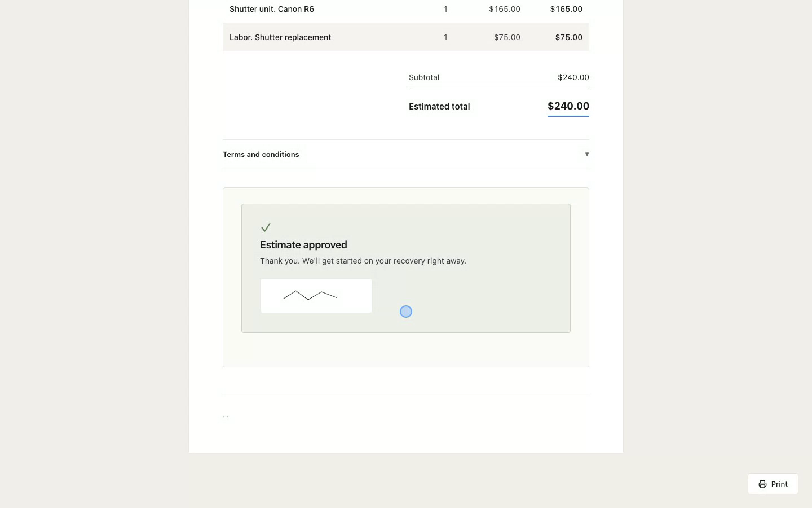The height and width of the screenshot is (508, 812).
Task: Click the Print button label
Action: click(779, 484)
